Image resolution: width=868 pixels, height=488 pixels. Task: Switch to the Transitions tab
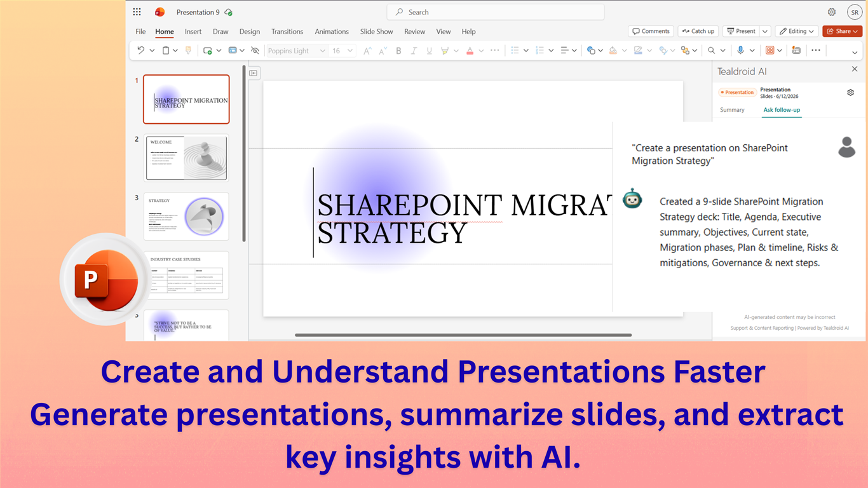[287, 31]
